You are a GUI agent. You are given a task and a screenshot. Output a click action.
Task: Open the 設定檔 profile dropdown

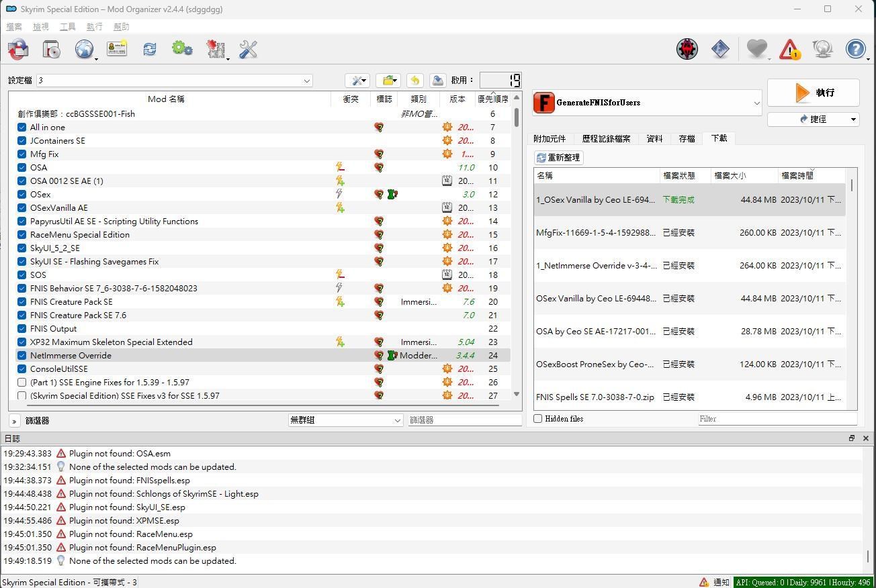175,81
